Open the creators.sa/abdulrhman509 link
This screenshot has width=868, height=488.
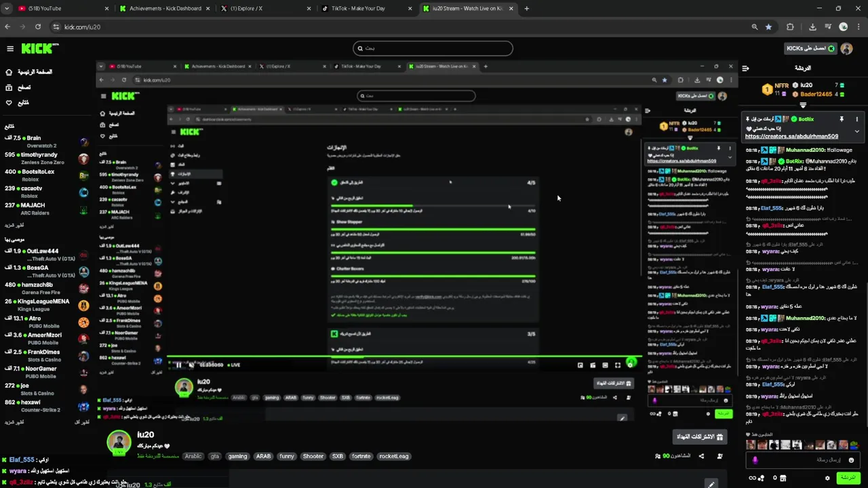[x=791, y=136]
